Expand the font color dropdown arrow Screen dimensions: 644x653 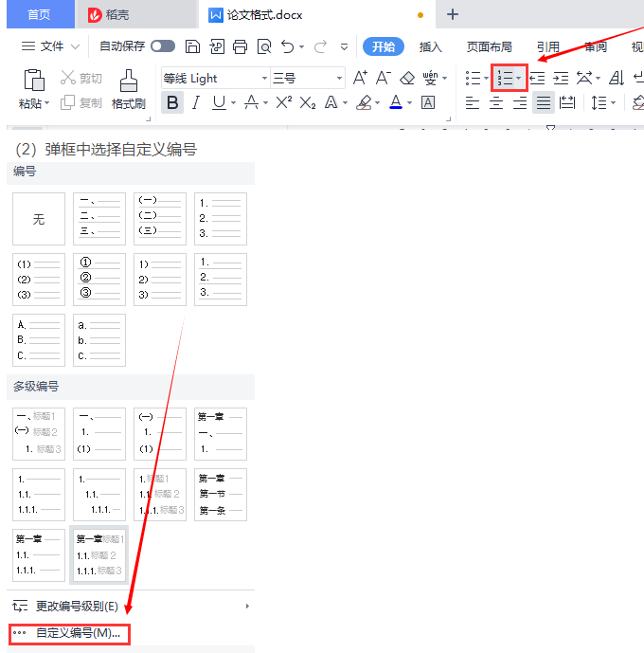pos(409,102)
